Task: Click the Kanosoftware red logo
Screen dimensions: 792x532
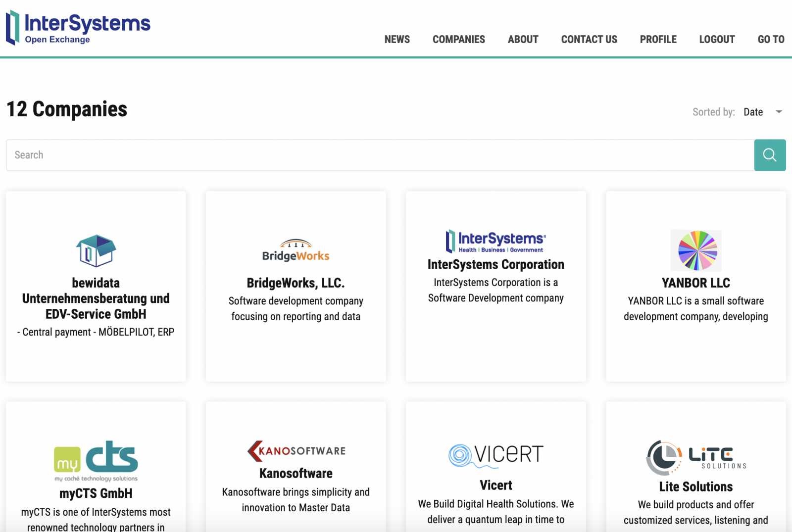Action: tap(296, 451)
